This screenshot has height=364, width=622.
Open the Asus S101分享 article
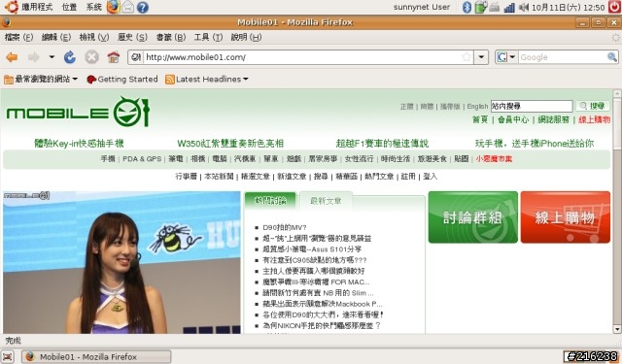click(312, 249)
